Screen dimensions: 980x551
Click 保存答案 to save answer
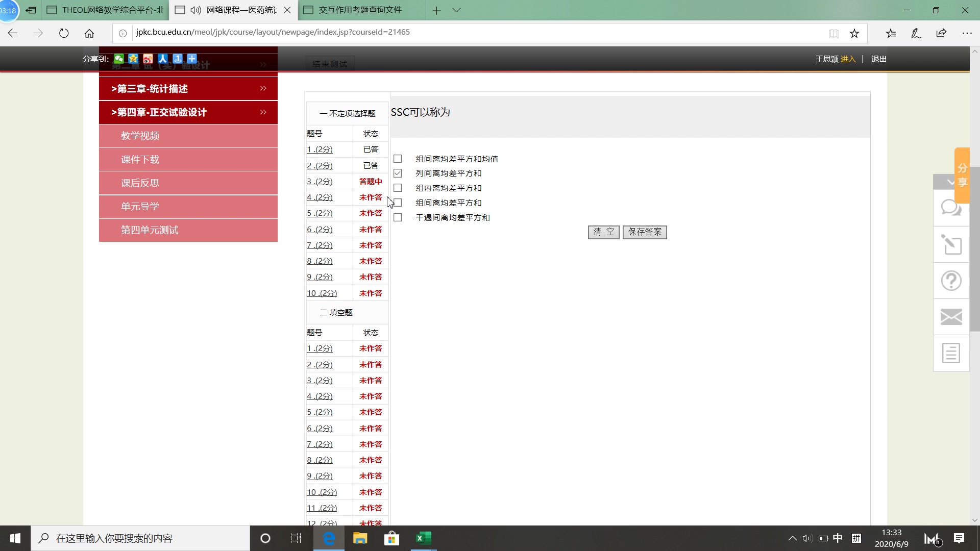pyautogui.click(x=645, y=232)
